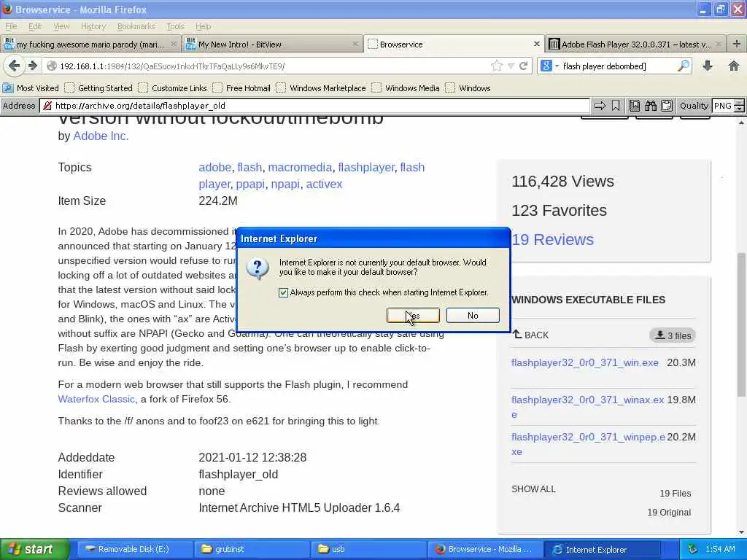This screenshot has height=560, width=747.
Task: Switch to Adobe Flash Player 32.0.0.371 tab
Action: click(635, 44)
